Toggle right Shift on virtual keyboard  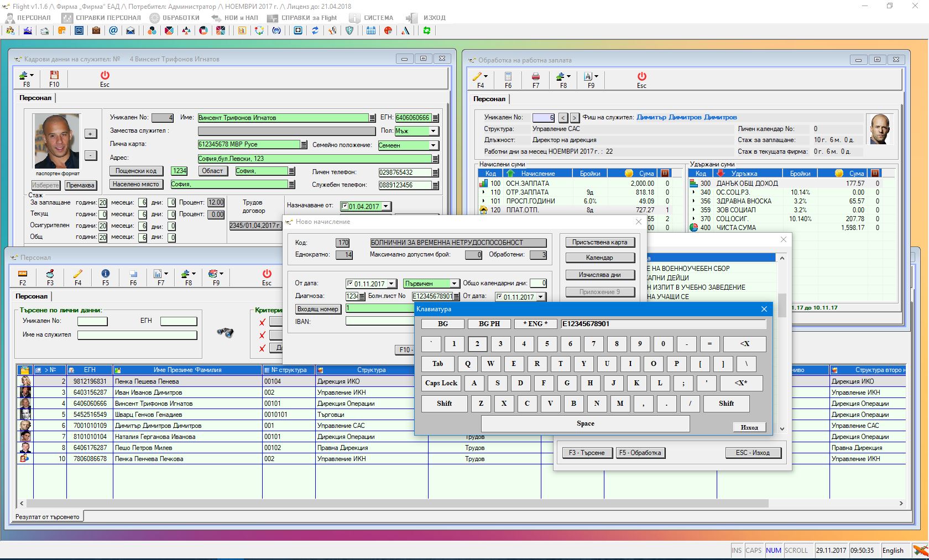727,404
